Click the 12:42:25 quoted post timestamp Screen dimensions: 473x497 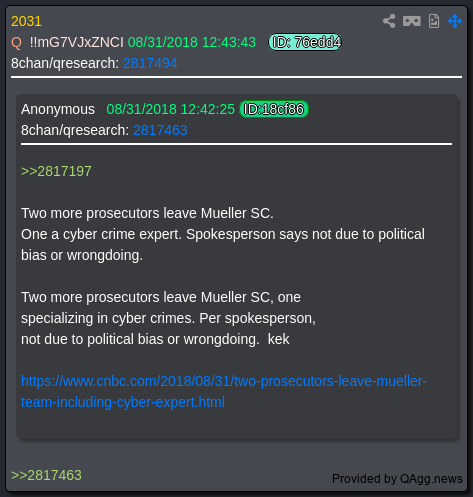click(170, 109)
